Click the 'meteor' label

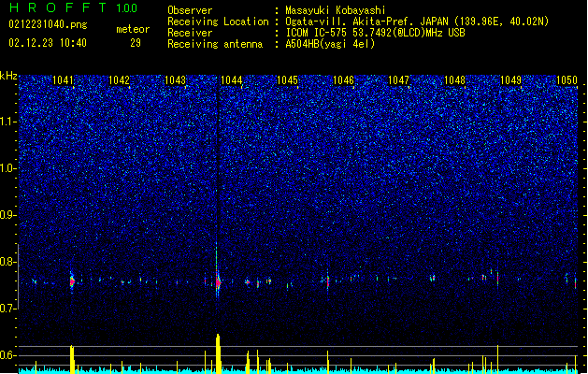click(133, 29)
